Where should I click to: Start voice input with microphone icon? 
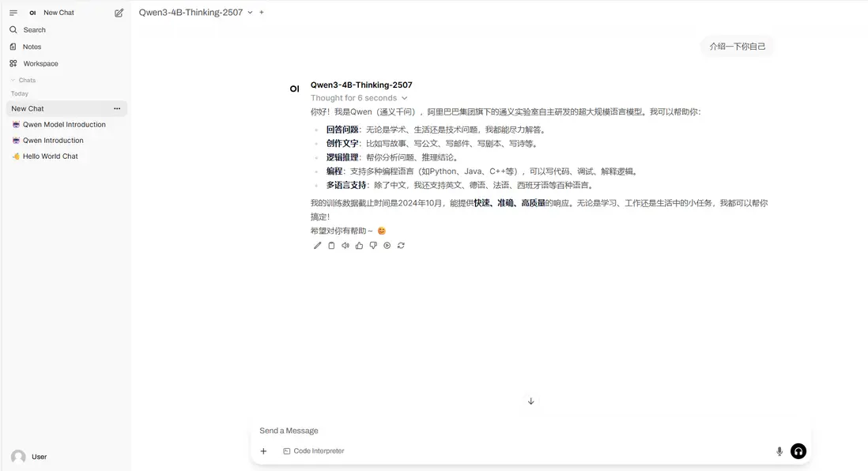tap(779, 451)
